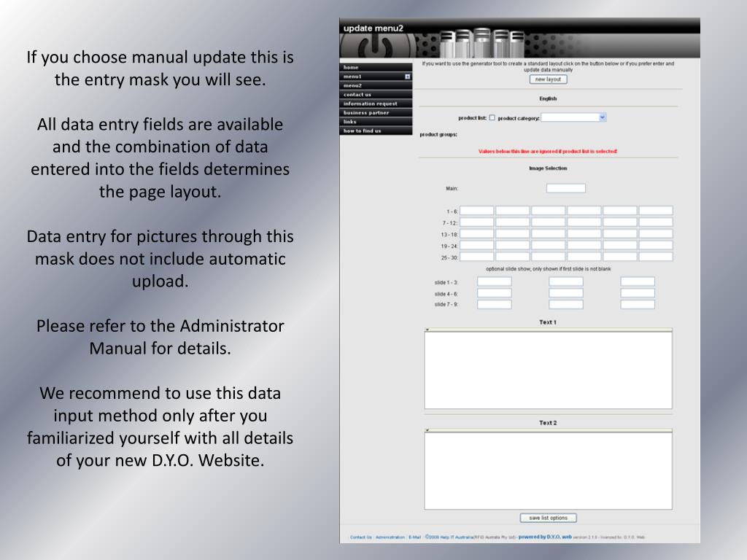The width and height of the screenshot is (747, 560).
Task: Click last image field in row 25 - 30
Action: coord(656,257)
